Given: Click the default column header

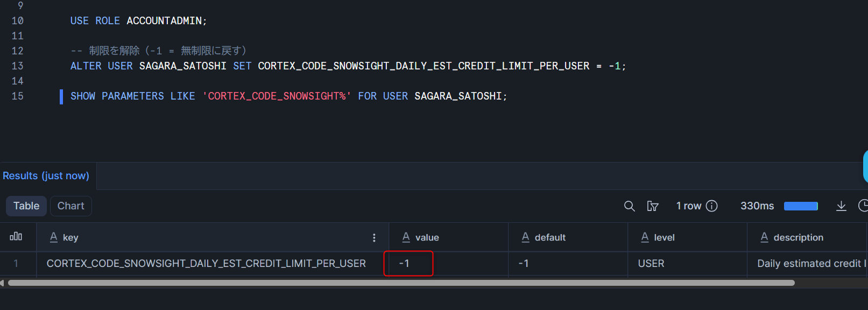Looking at the screenshot, I should pos(550,237).
